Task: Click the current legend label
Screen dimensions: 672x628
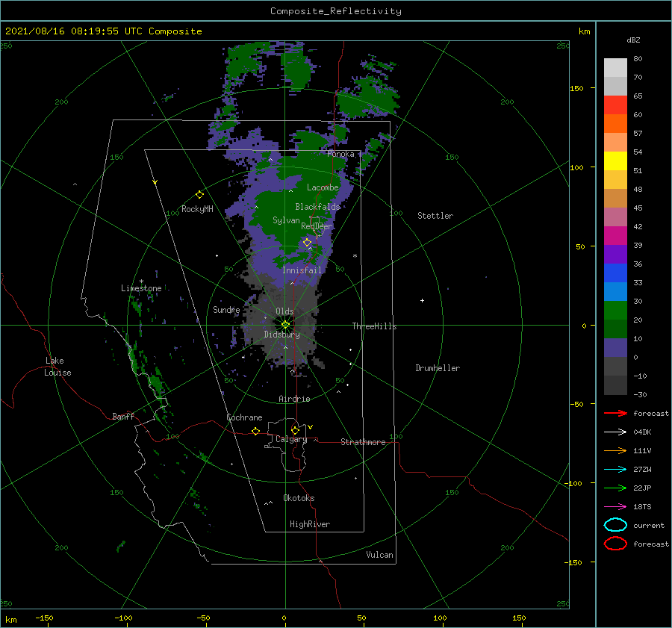Action: click(649, 525)
